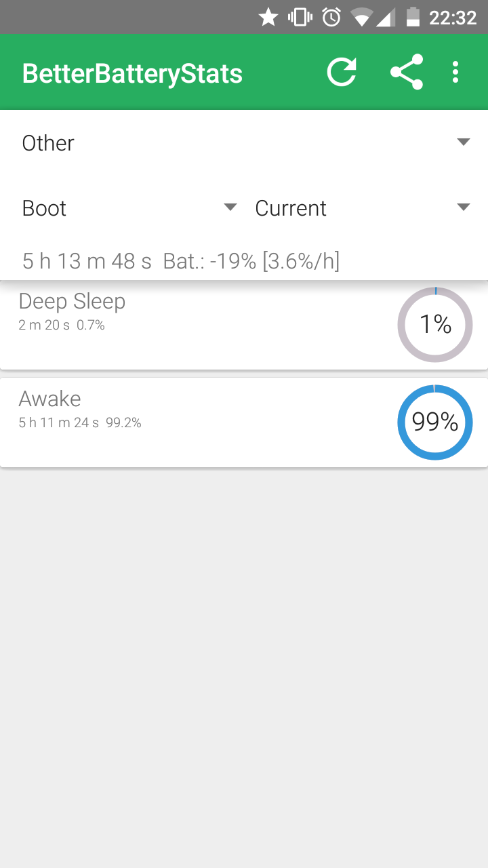Tap the 1% Deep Sleep gauge
The width and height of the screenshot is (488, 868).
click(x=434, y=325)
